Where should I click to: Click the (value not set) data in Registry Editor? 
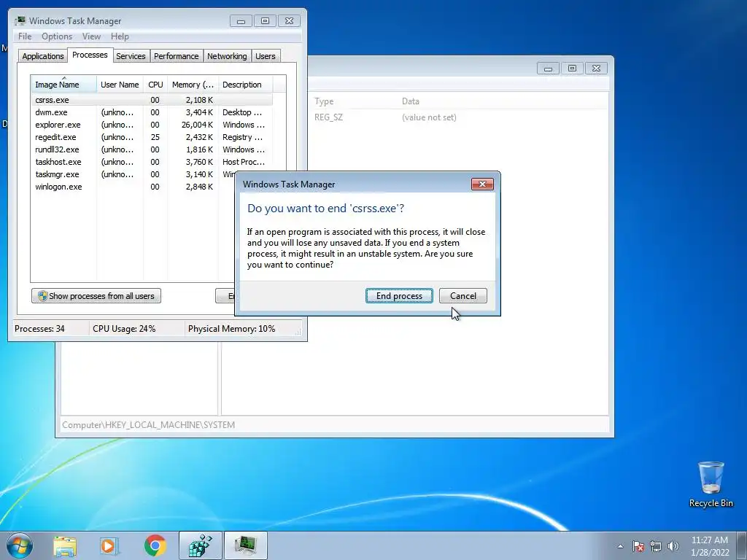pos(429,117)
